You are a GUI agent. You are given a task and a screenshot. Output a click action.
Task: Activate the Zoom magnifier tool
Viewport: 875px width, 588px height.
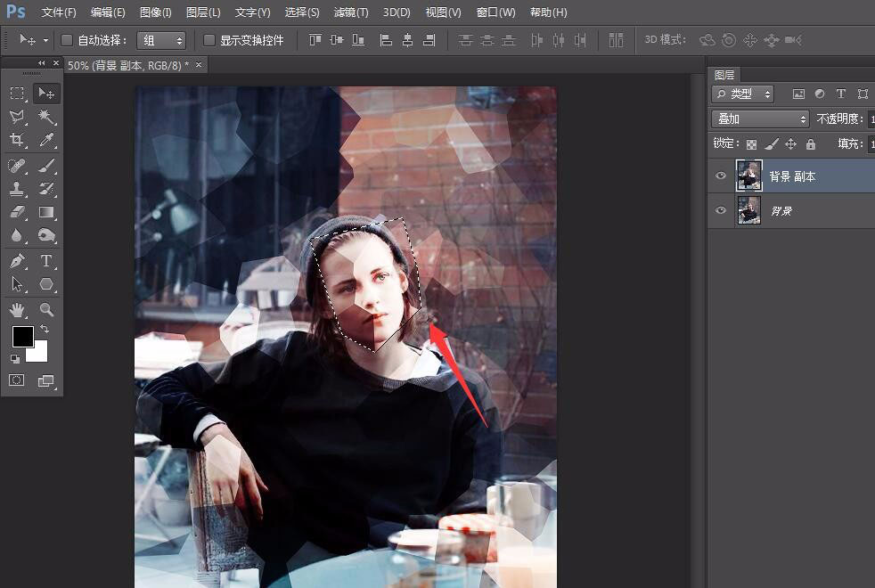point(47,310)
